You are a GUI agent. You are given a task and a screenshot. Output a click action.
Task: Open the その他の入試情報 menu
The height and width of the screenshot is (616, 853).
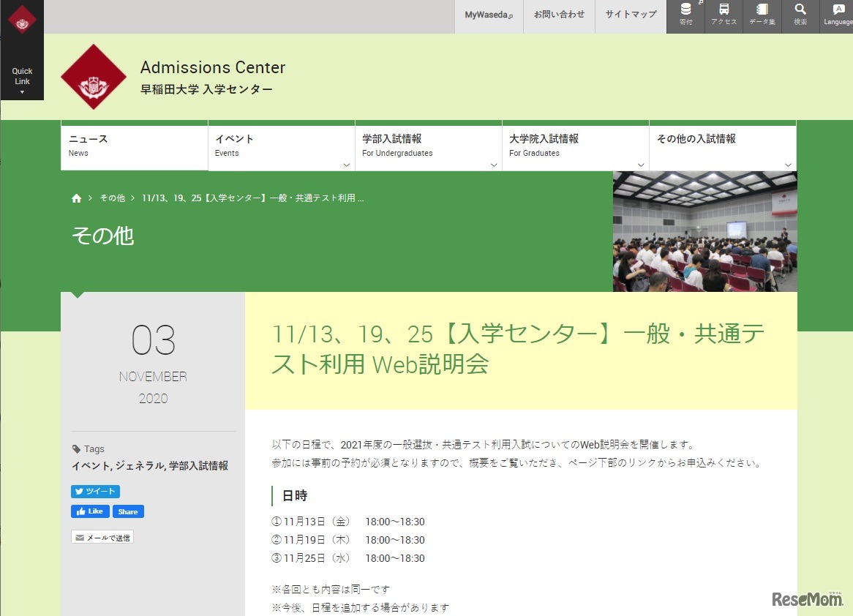pos(787,165)
